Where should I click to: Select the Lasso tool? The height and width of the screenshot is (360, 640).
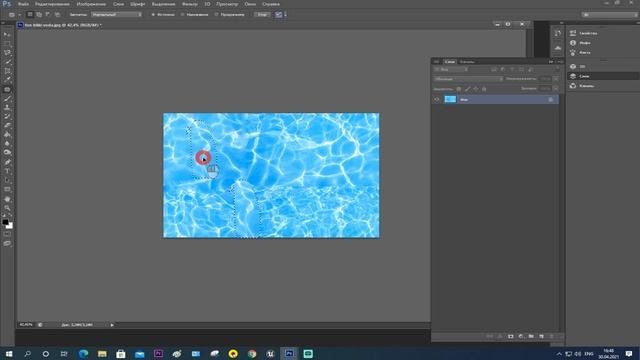pos(7,53)
